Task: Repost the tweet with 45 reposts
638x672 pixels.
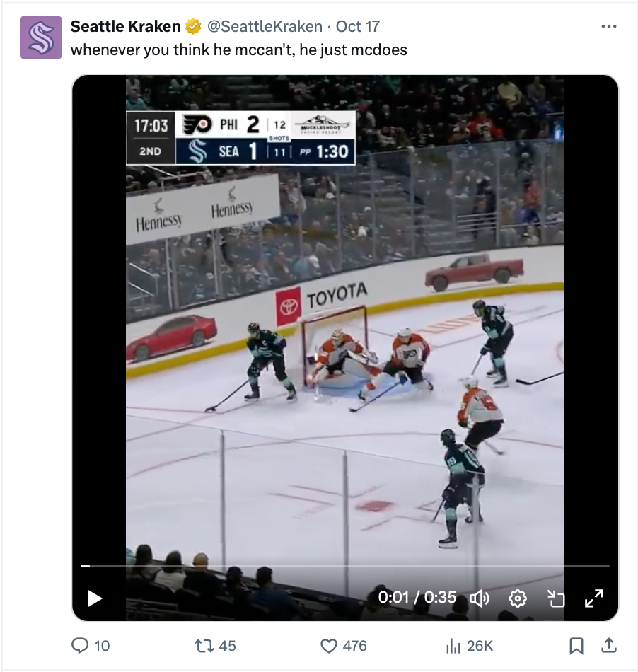Action: [204, 646]
